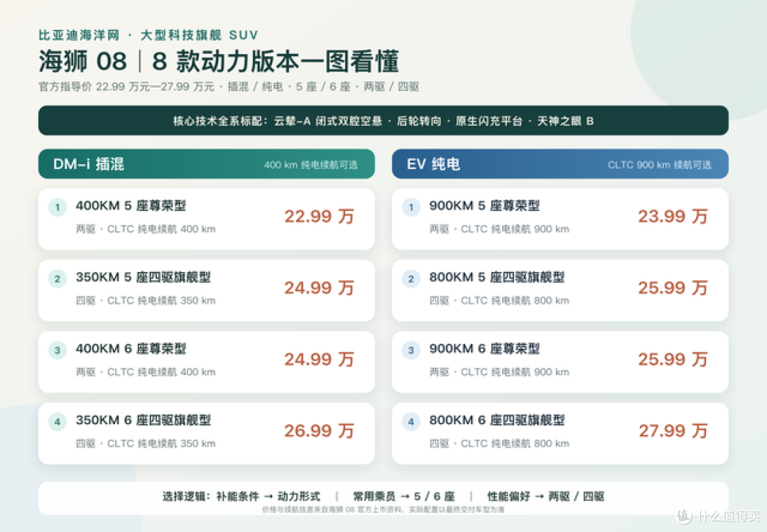This screenshot has width=767, height=532.
Task: Click the CLTC 900 km 续航可选 label
Action: (x=659, y=165)
